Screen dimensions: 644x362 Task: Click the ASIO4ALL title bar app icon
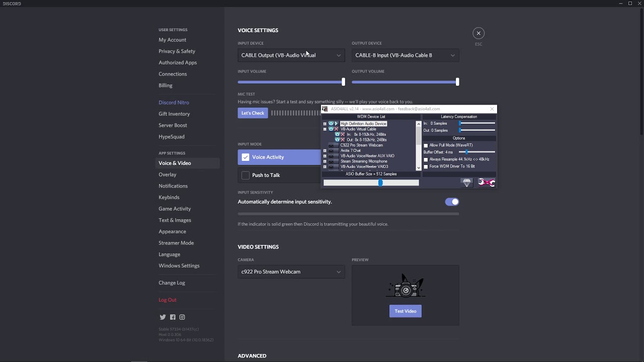click(x=325, y=109)
